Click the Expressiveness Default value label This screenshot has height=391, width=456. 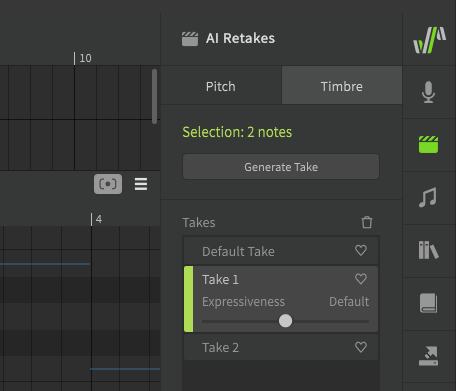349,302
